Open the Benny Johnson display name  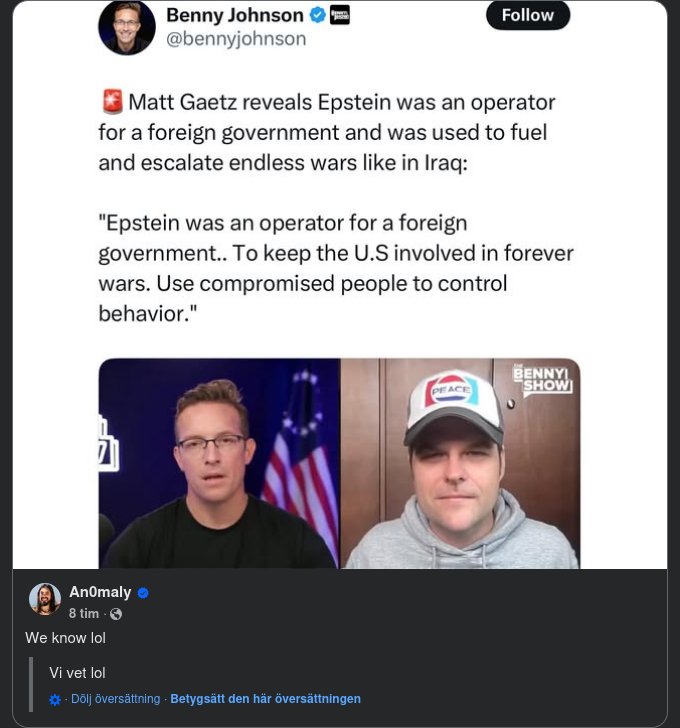234,15
